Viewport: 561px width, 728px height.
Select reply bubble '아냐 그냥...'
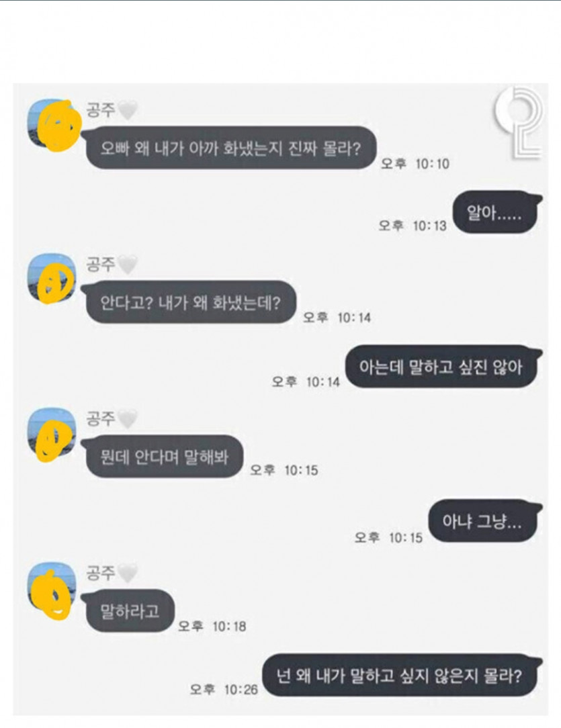[485, 521]
